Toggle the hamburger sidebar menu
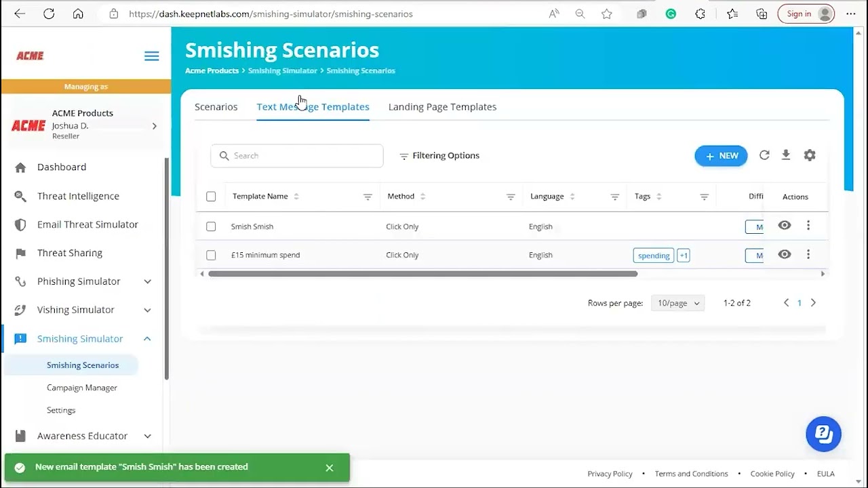This screenshot has width=868, height=488. pos(152,56)
